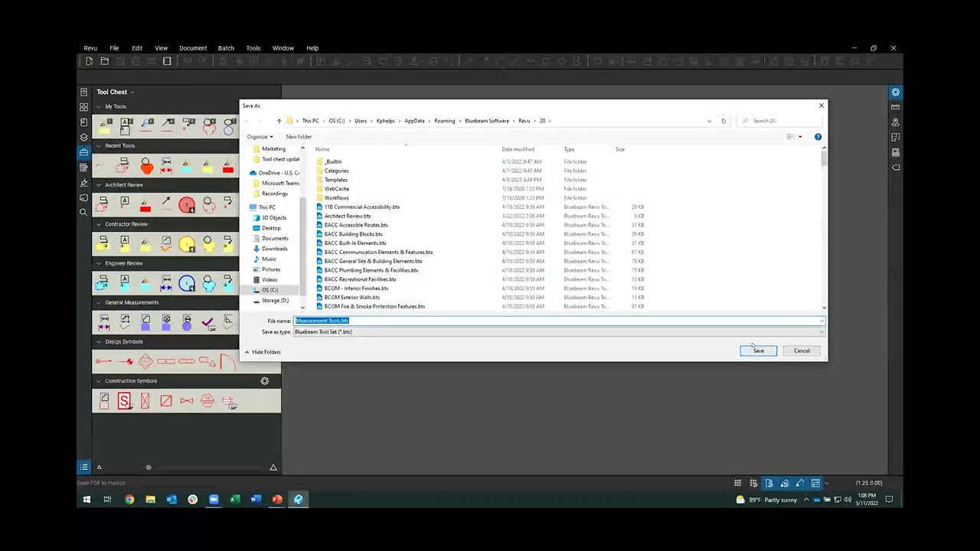
Task: Click the Cancel button
Action: click(802, 350)
